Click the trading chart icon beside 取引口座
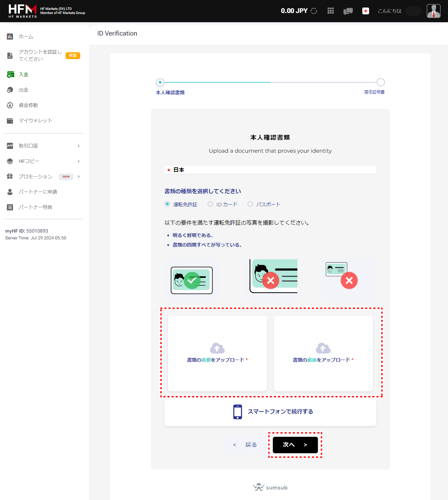The width and height of the screenshot is (448, 500). [x=10, y=146]
